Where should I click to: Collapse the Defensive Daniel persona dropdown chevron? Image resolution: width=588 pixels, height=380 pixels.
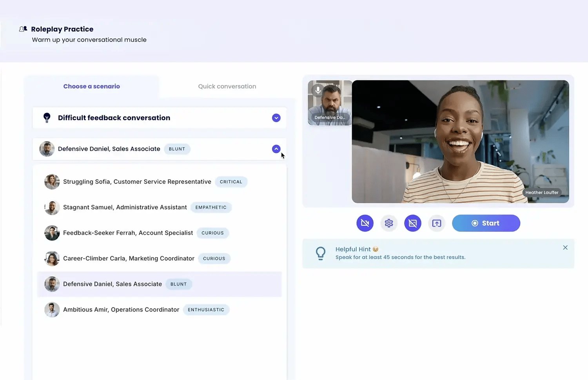point(276,149)
